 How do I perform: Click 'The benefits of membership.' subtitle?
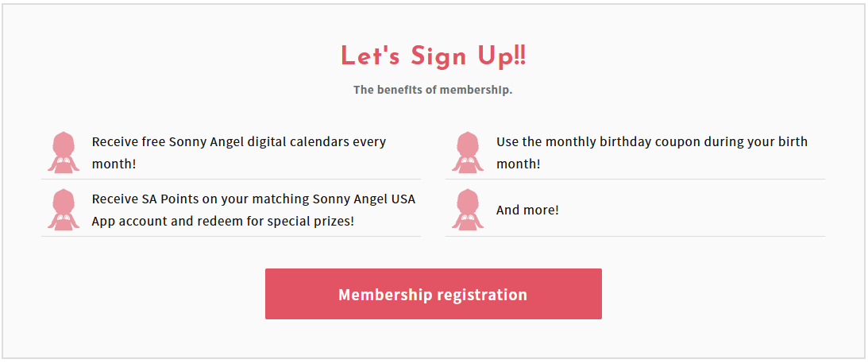pyautogui.click(x=433, y=90)
